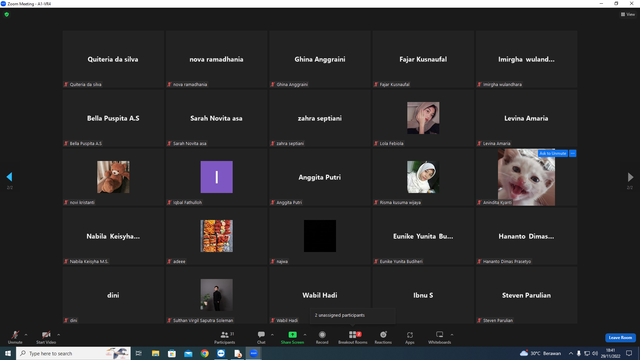Viewport: 640px width, 360px height.
Task: Click the Quiteria da silva tile name
Action: pyautogui.click(x=113, y=59)
